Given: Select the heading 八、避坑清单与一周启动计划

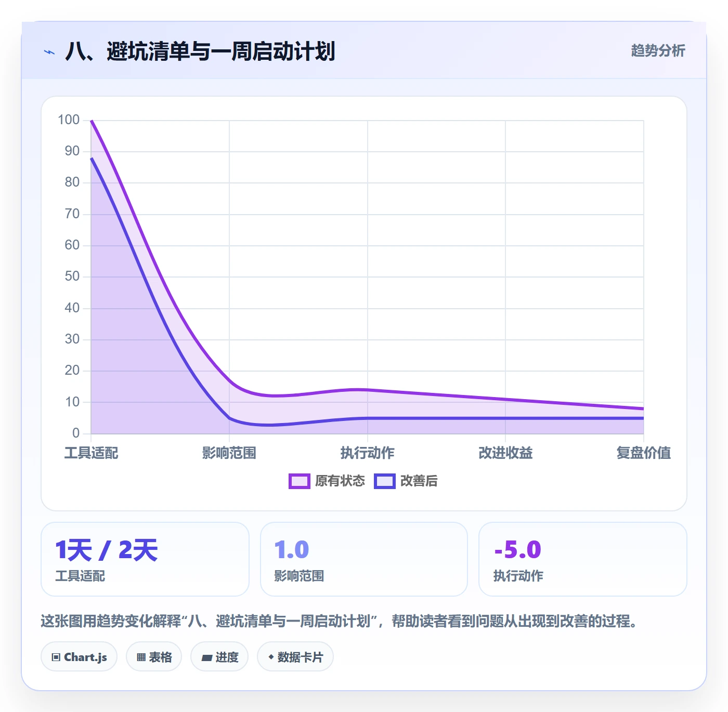Looking at the screenshot, I should [200, 51].
